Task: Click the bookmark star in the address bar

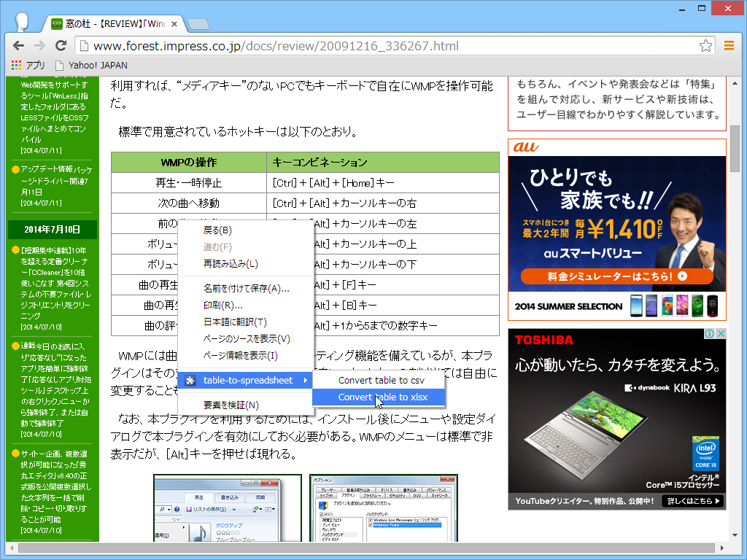Action: [705, 45]
